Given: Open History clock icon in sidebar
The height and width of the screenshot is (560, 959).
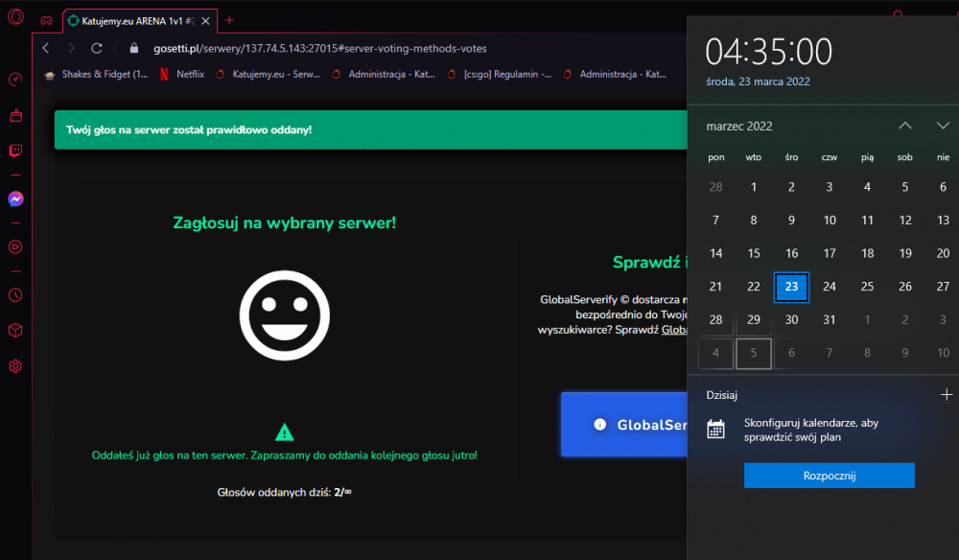Looking at the screenshot, I should (x=15, y=294).
